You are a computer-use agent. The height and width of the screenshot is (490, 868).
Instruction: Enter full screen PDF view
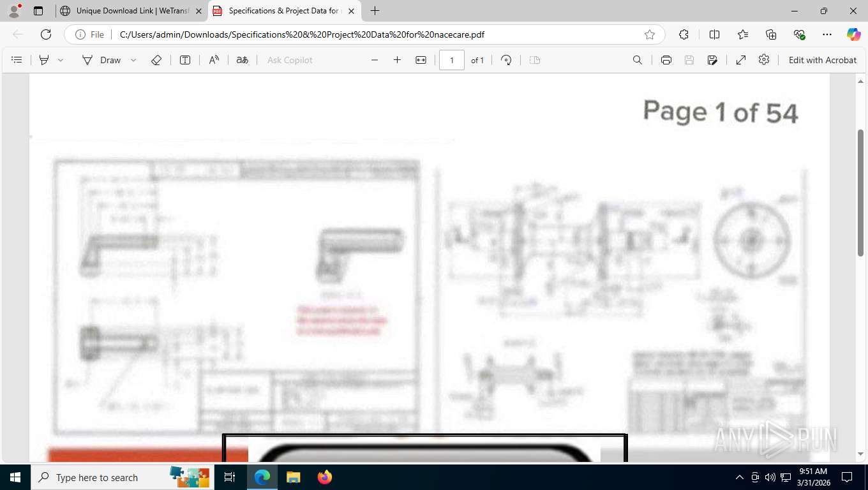[741, 60]
